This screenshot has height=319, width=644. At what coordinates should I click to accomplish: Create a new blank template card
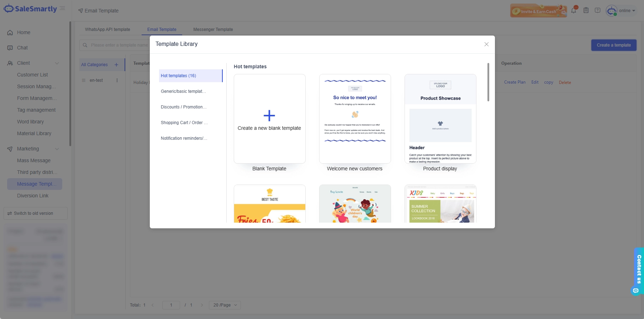click(270, 119)
